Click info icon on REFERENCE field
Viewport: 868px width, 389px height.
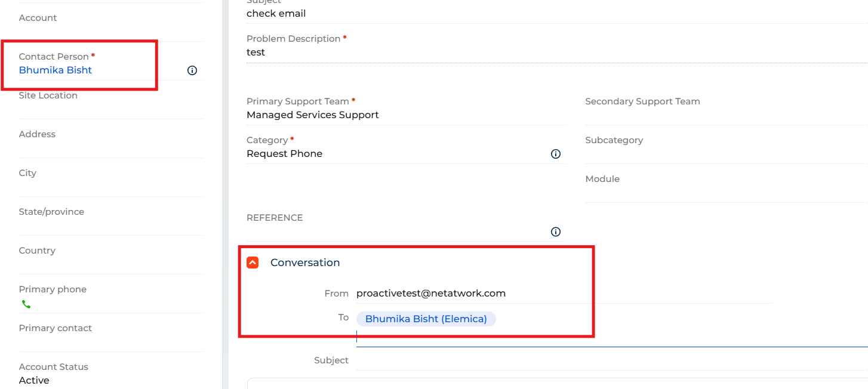click(556, 231)
